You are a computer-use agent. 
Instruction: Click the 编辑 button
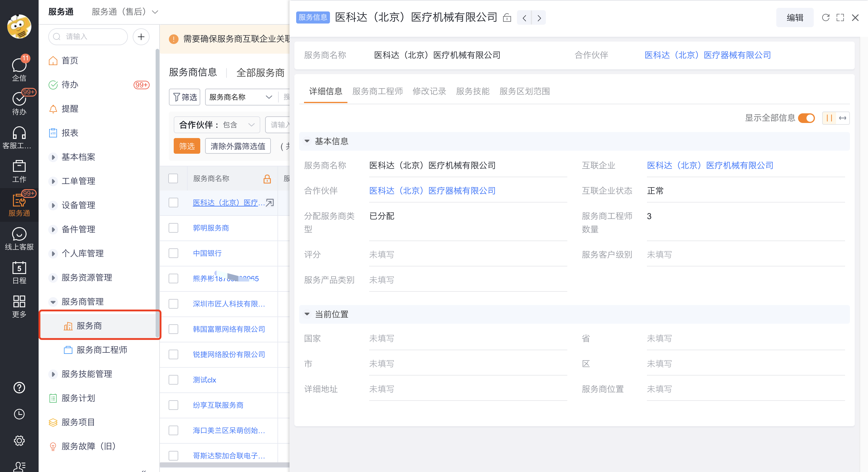pyautogui.click(x=795, y=17)
